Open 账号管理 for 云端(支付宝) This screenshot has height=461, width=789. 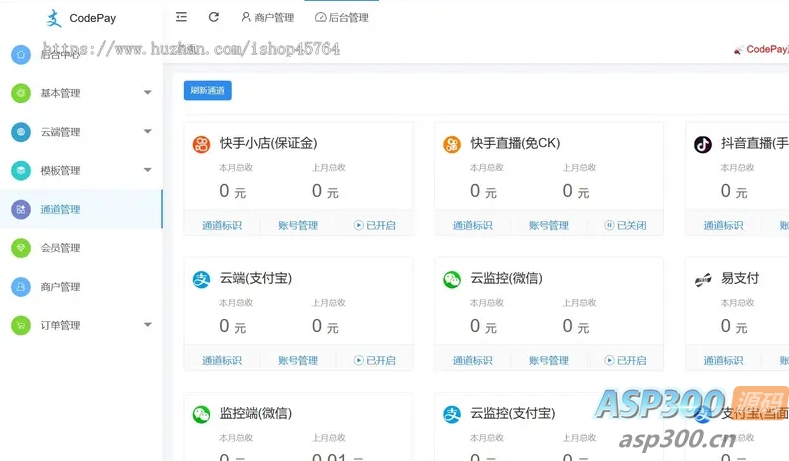(x=298, y=360)
